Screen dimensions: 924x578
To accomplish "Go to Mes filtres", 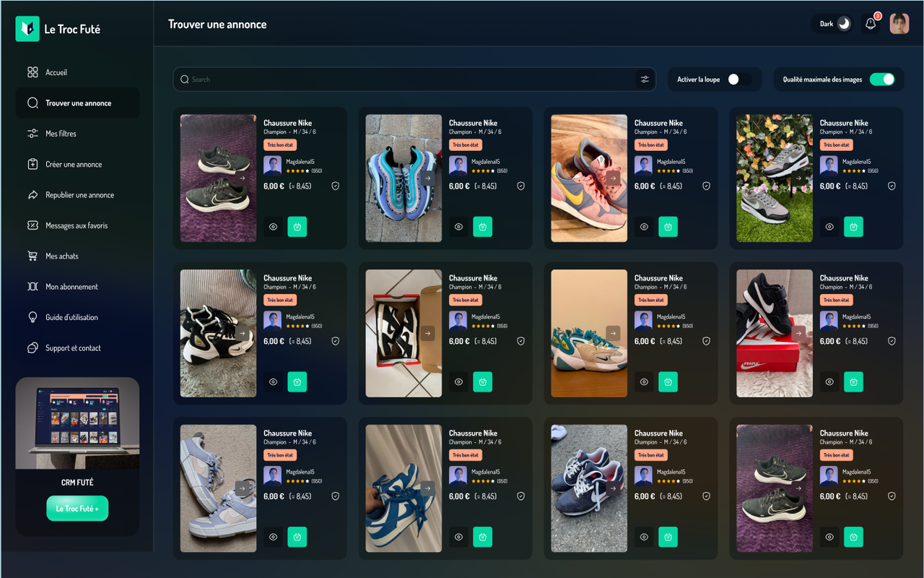I will click(77, 134).
